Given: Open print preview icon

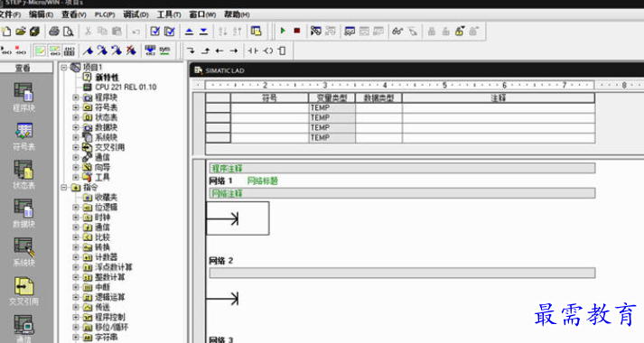Looking at the screenshot, I should tap(68, 32).
